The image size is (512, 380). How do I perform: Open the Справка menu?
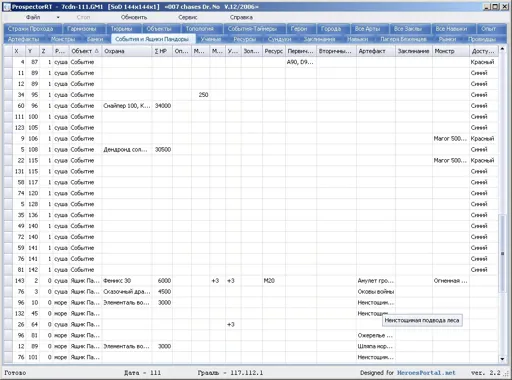point(241,17)
